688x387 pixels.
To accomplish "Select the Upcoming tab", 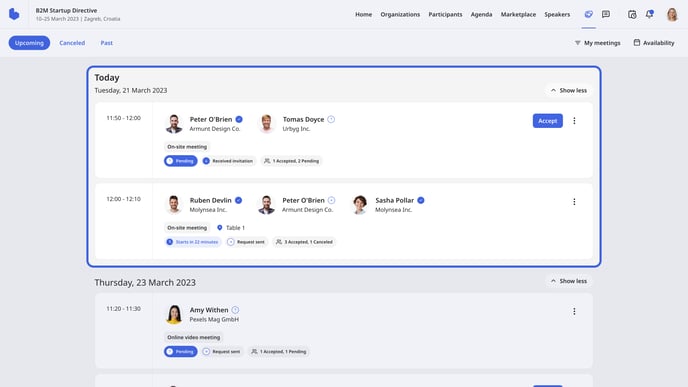I will (x=29, y=43).
